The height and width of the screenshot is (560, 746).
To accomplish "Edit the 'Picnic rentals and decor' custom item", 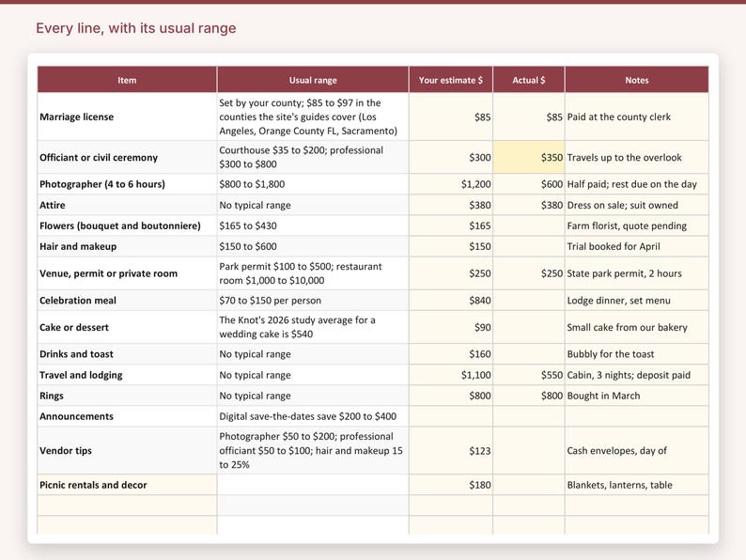I will point(127,485).
